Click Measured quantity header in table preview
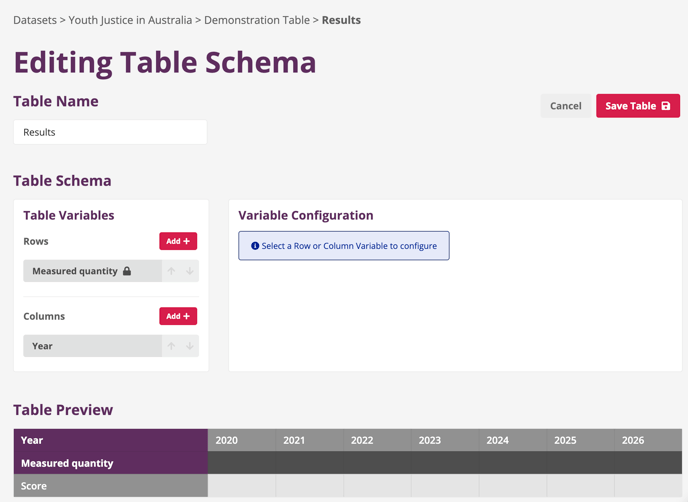 111,463
